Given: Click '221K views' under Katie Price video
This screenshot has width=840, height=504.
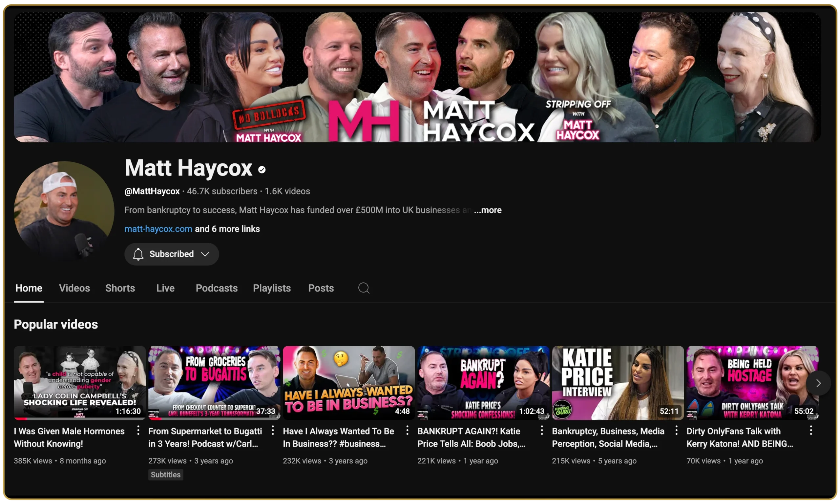Looking at the screenshot, I should 437,461.
